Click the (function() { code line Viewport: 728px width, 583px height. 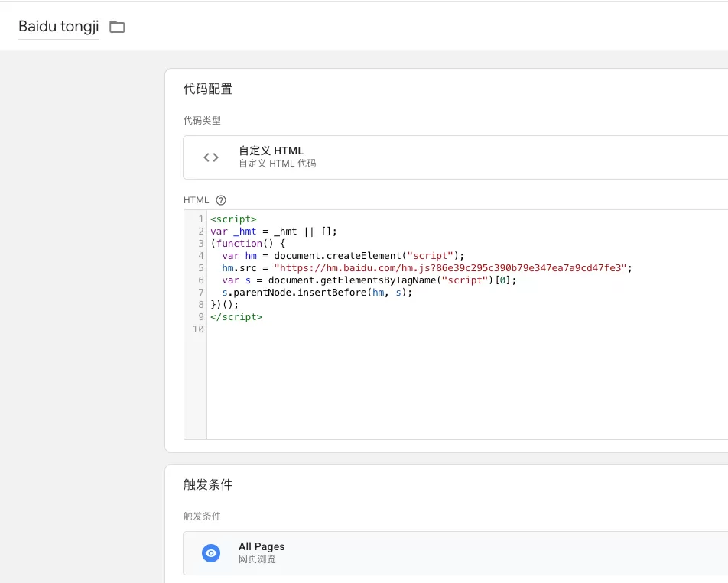pos(248,244)
